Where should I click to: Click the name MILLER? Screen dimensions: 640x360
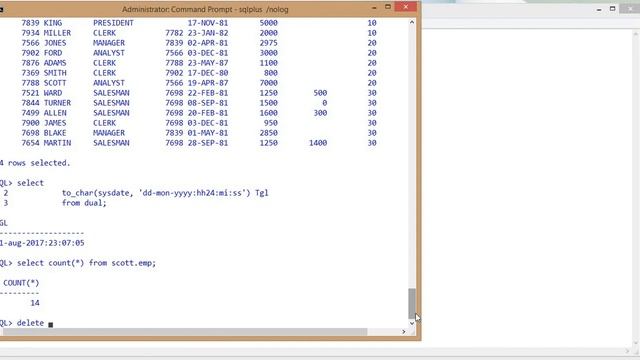(58, 33)
